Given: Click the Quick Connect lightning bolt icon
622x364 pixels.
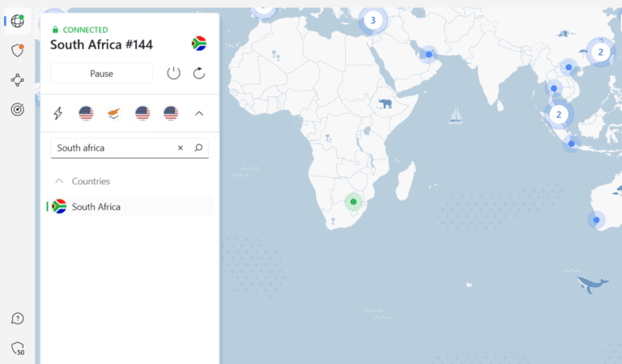Looking at the screenshot, I should pyautogui.click(x=58, y=113).
